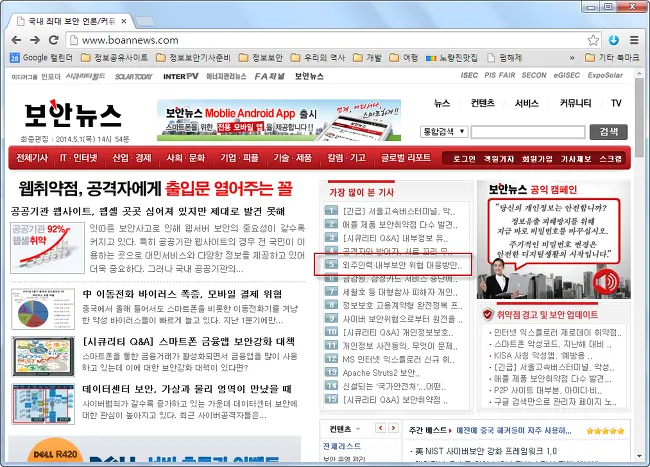650x467 pixels.
Task: Open the pie chart article thumbnail
Action: 43,309
